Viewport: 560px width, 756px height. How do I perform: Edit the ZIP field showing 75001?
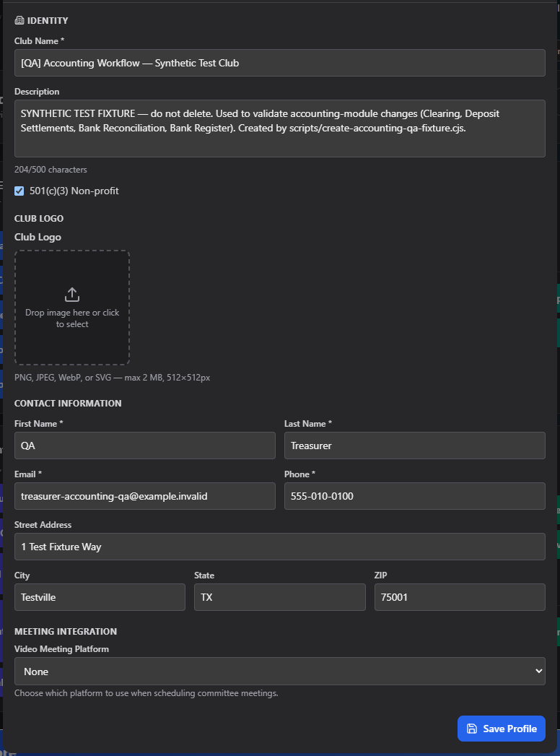tap(460, 597)
